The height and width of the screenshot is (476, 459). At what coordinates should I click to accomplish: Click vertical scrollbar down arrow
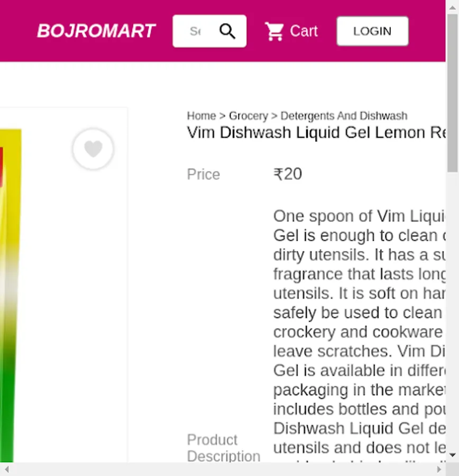tap(452, 455)
